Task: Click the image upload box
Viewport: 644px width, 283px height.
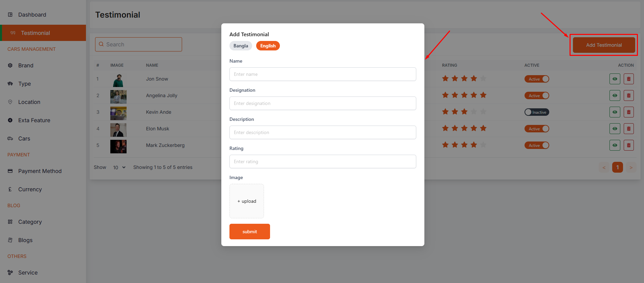Action: (247, 201)
